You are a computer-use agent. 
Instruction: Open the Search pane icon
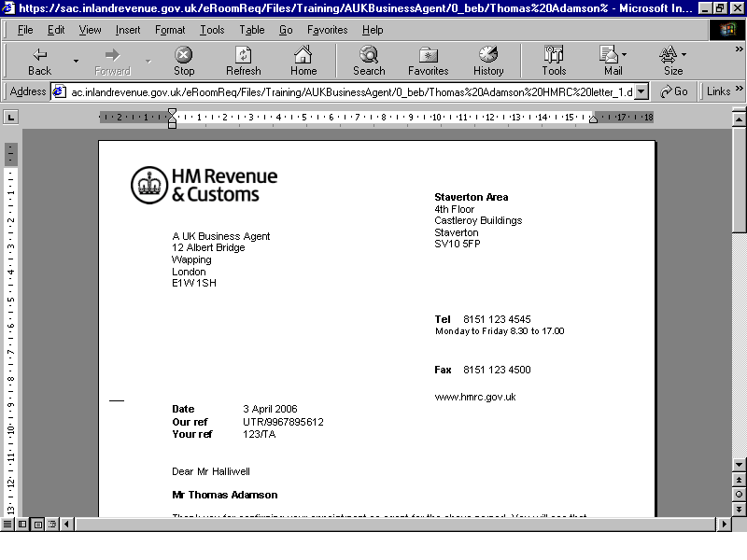point(369,55)
